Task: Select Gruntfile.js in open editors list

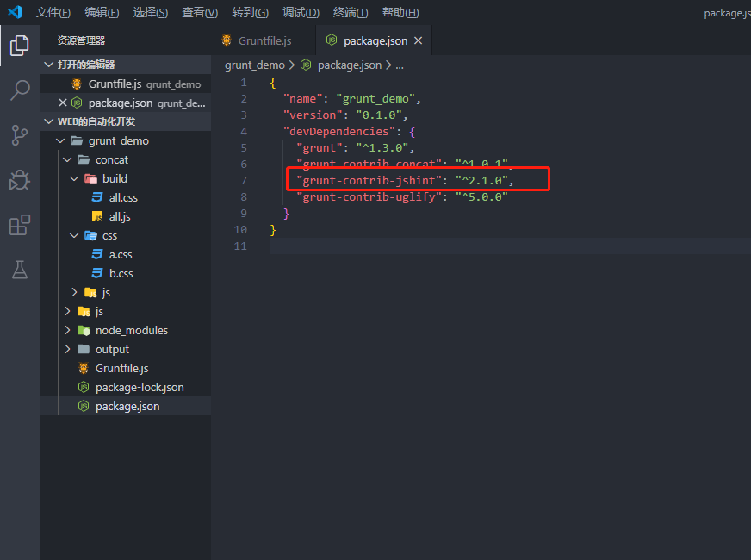Action: click(x=126, y=84)
